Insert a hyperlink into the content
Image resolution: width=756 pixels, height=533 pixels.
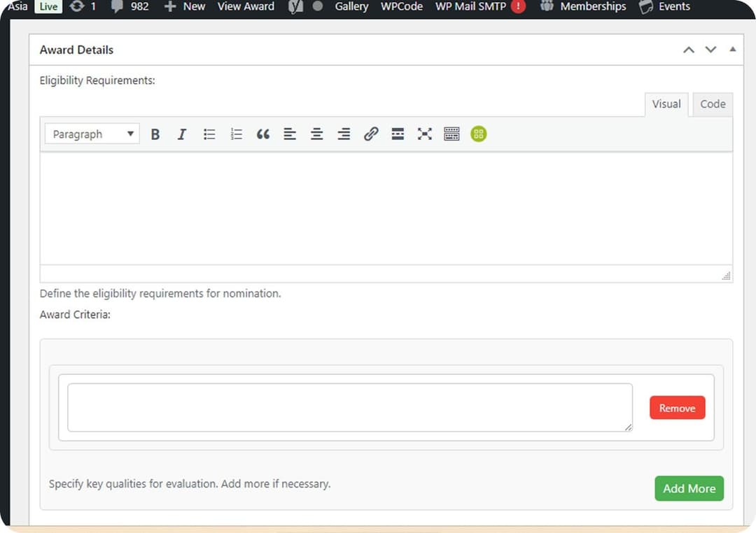click(x=370, y=134)
